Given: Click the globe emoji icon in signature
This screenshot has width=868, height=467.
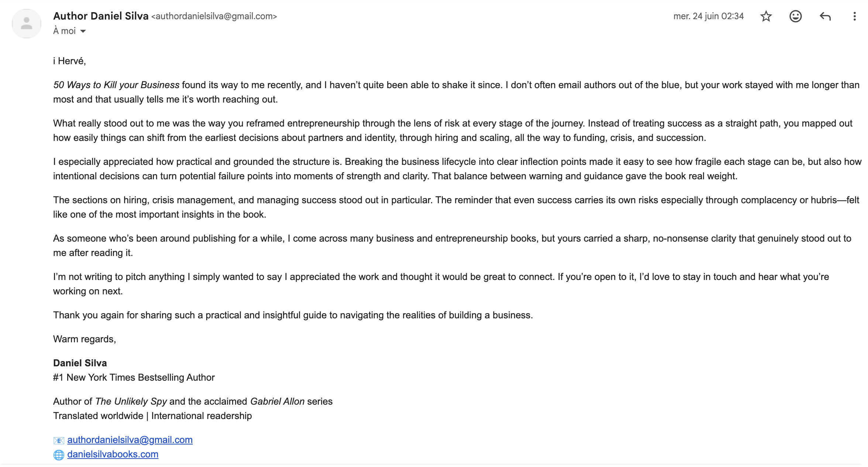Looking at the screenshot, I should tap(59, 454).
